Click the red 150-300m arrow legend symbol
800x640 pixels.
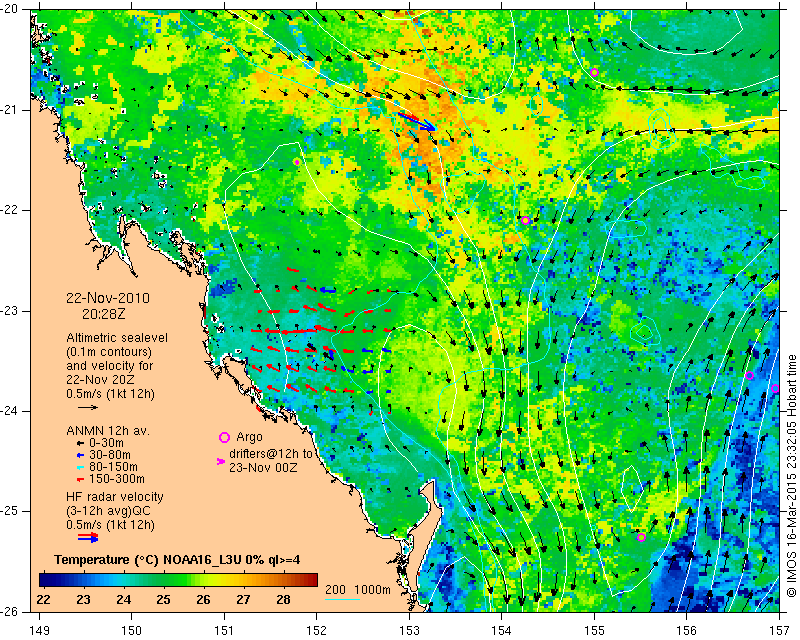(x=80, y=480)
